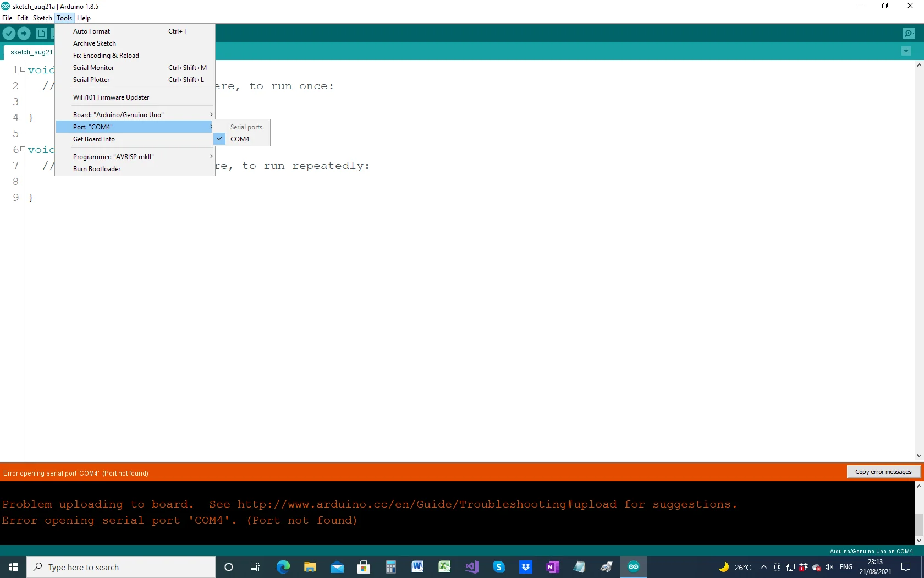Open the File menu
Image resolution: width=924 pixels, height=578 pixels.
(x=7, y=18)
